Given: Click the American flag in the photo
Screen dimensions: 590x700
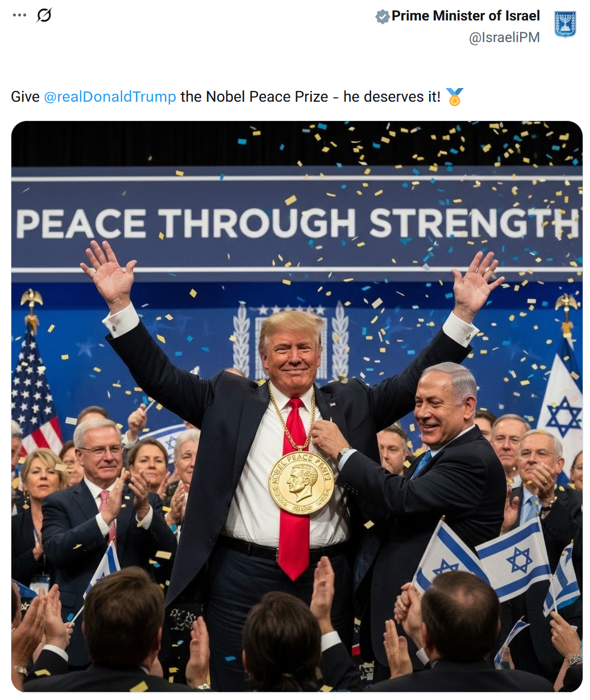Looking at the screenshot, I should [x=35, y=392].
